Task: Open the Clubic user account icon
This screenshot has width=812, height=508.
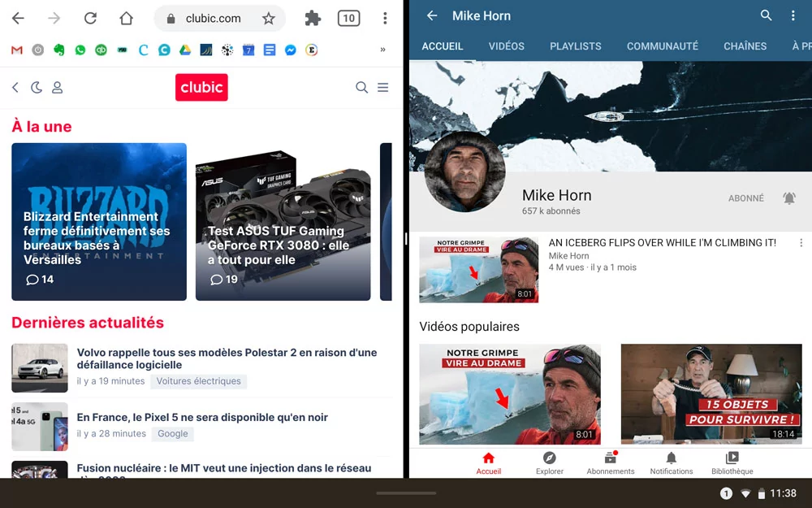Action: (x=58, y=88)
